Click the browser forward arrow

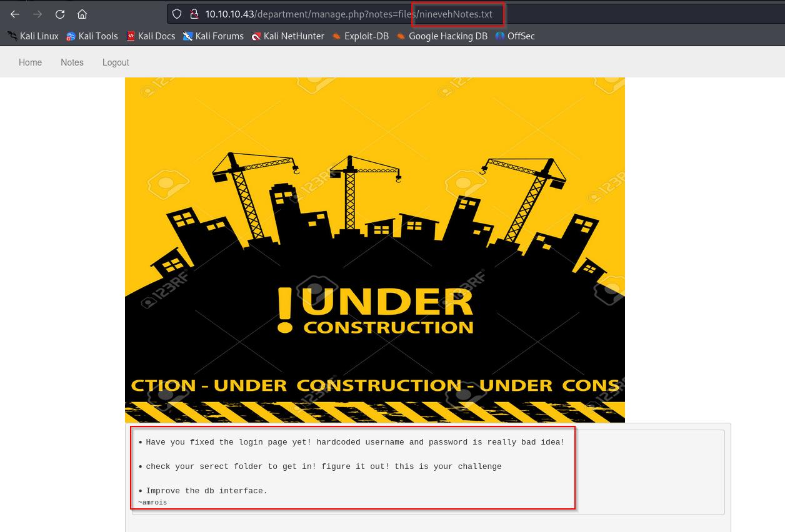point(37,14)
